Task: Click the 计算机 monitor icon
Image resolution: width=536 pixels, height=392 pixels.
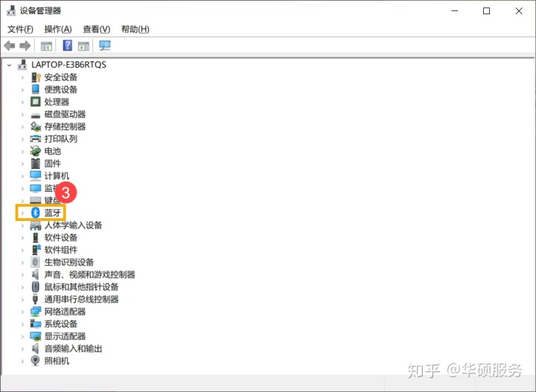Action: 36,176
